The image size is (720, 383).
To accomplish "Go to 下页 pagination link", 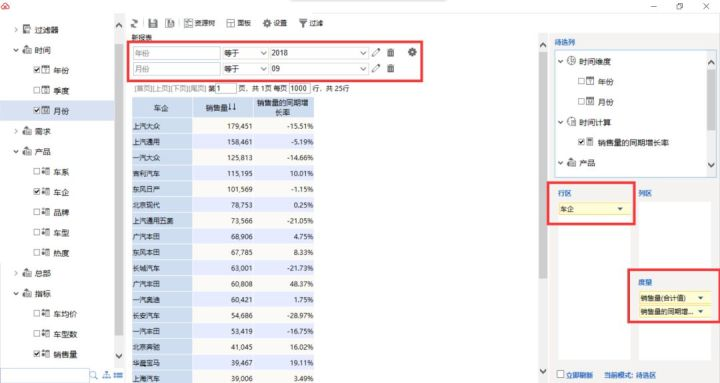I will [x=179, y=88].
